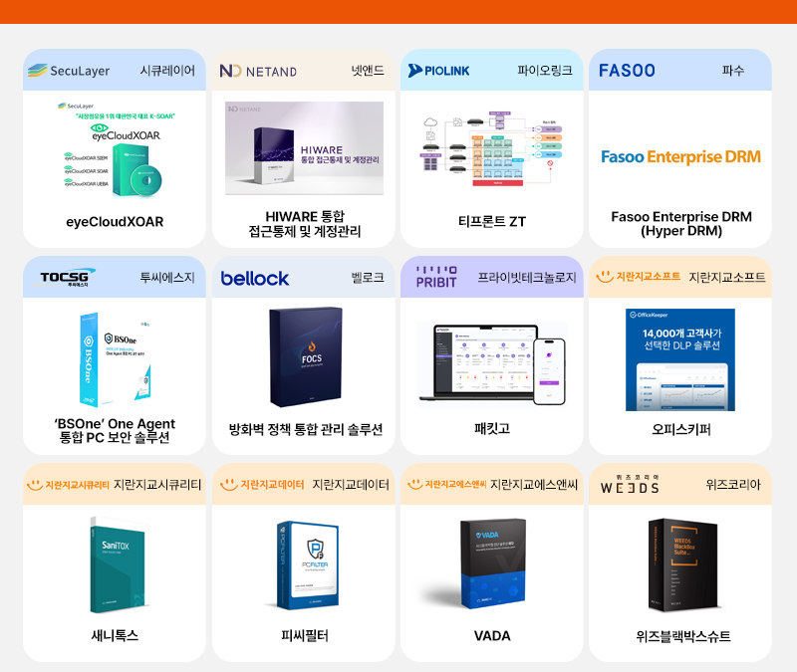This screenshot has width=797, height=672.
Task: Click the orange 지란지교데이터 logo
Action: click(262, 484)
